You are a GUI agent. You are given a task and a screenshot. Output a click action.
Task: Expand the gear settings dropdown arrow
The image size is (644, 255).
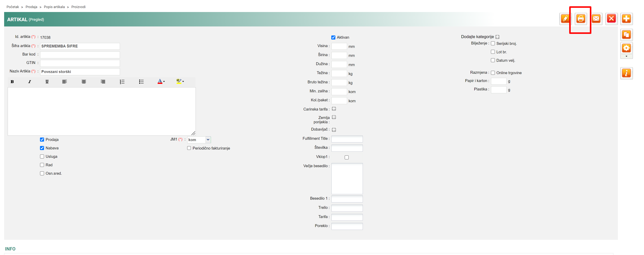click(626, 56)
